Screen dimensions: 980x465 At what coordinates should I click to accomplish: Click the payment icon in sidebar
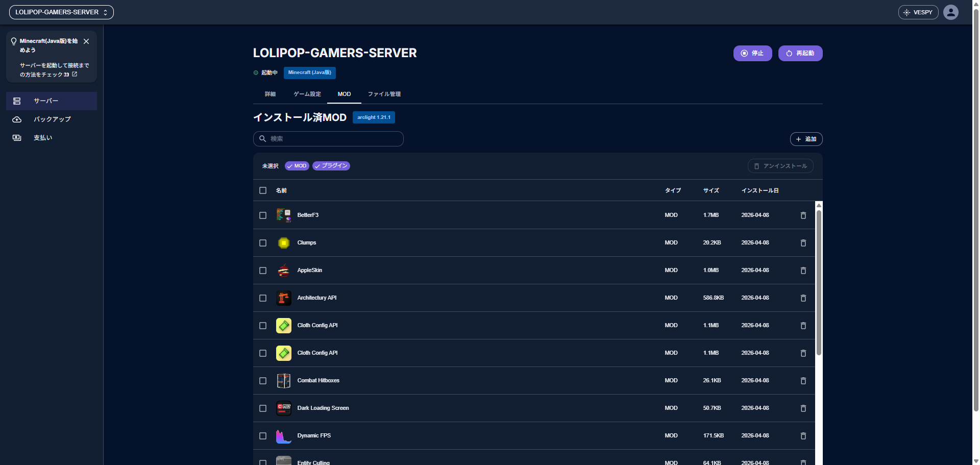[x=17, y=138]
